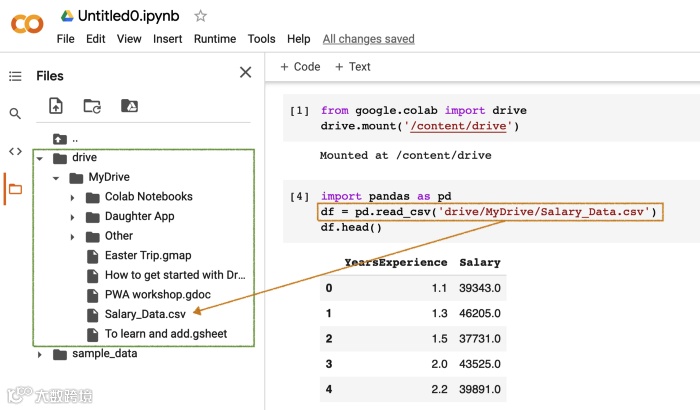
Task: Expand the Colab Notebooks folder
Action: 73,197
